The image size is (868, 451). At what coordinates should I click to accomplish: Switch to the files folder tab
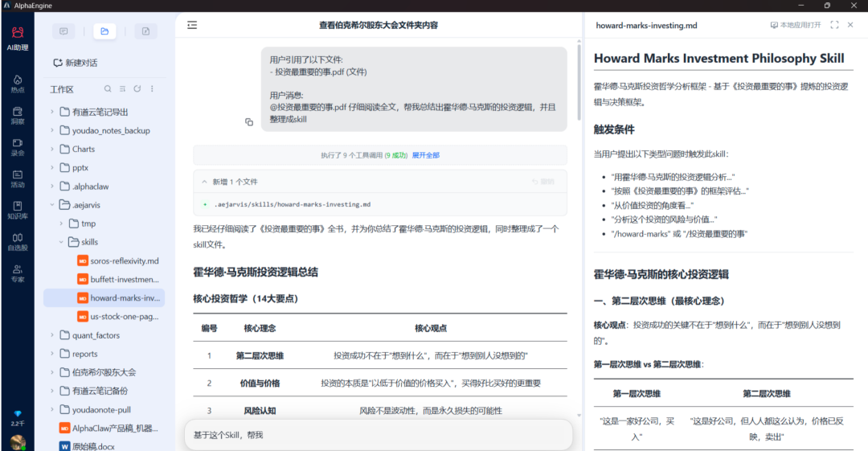click(x=104, y=31)
